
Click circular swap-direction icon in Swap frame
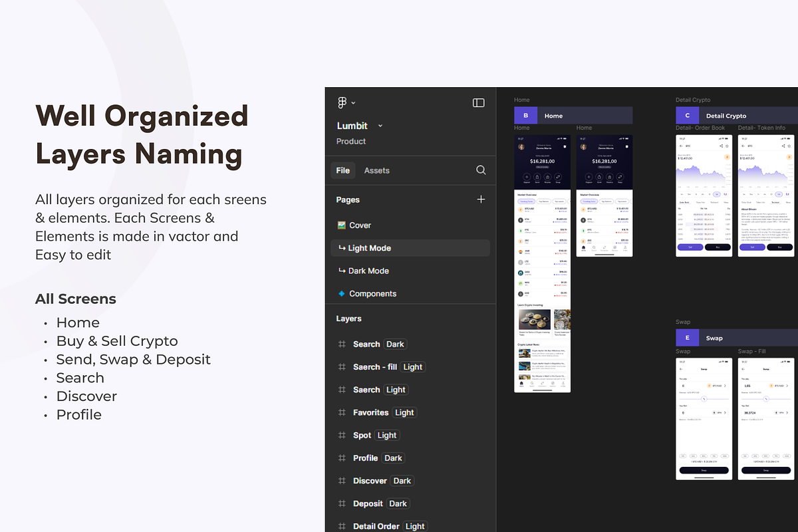(x=704, y=399)
